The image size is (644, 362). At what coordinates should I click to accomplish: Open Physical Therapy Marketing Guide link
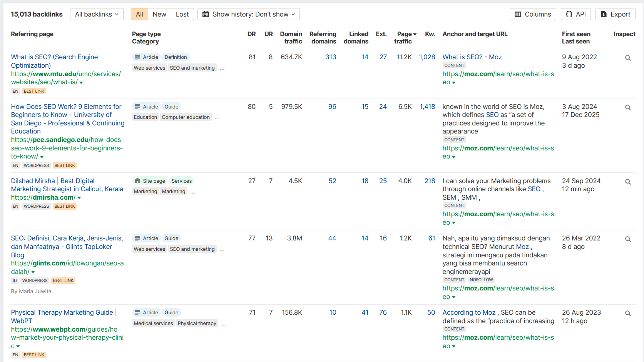[x=62, y=312]
